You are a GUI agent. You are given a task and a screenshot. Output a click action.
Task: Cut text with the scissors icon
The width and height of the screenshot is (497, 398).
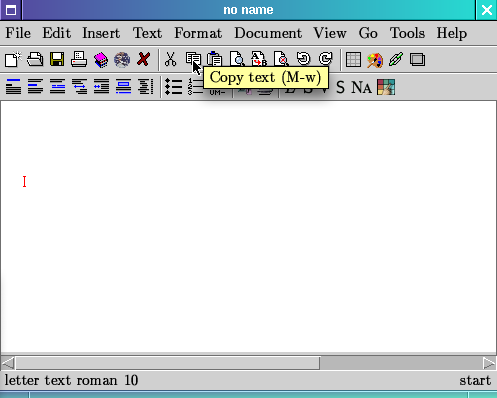pos(170,60)
